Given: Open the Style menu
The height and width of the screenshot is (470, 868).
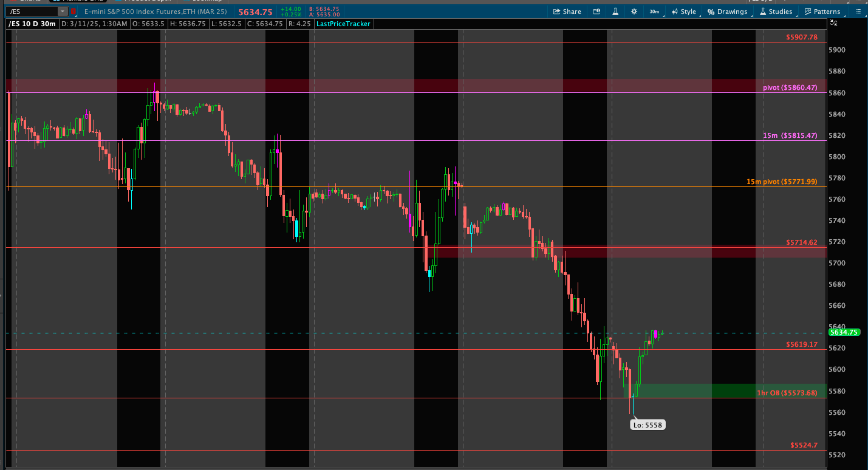Looking at the screenshot, I should click(683, 12).
